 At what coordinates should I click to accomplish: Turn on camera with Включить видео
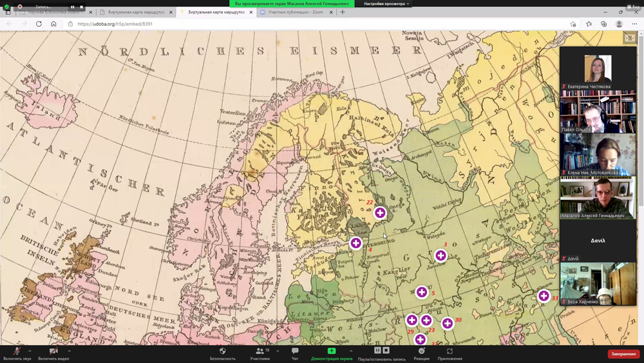coord(53,352)
